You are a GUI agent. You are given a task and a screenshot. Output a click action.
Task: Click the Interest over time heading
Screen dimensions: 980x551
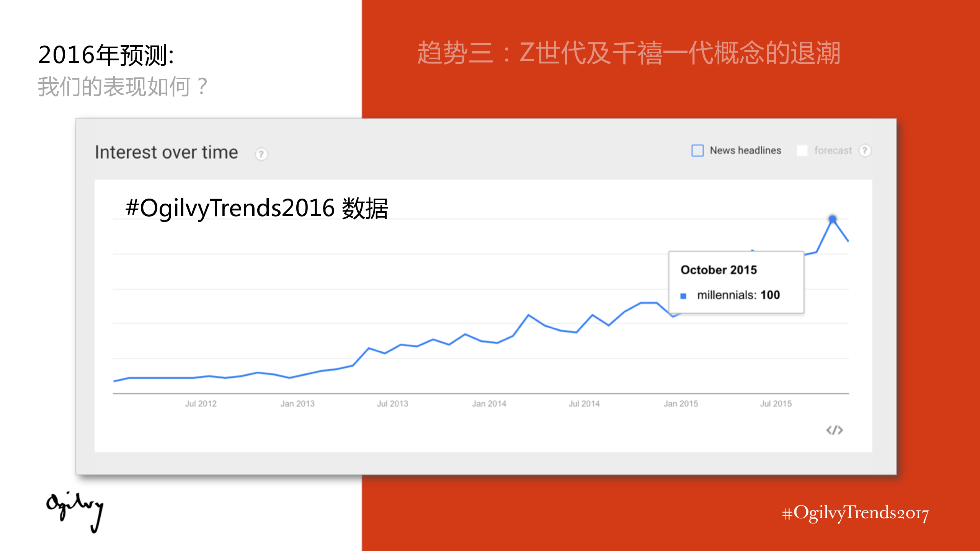167,153
